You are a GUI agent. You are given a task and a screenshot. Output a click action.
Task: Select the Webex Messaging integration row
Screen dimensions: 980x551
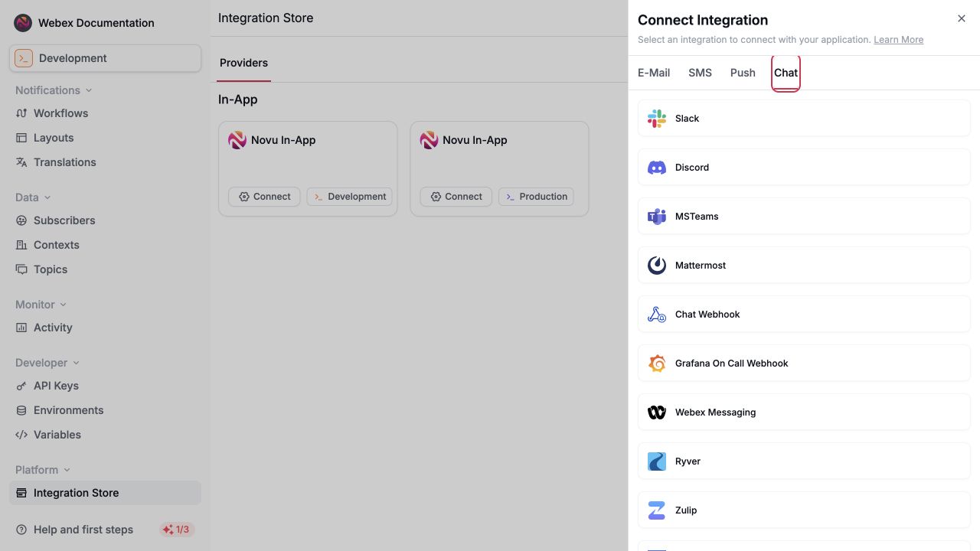click(x=804, y=412)
